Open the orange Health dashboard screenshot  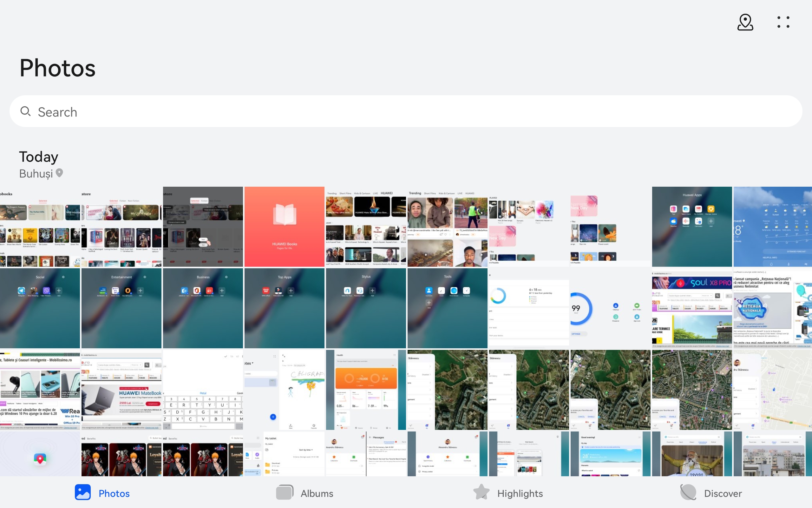[366, 390]
